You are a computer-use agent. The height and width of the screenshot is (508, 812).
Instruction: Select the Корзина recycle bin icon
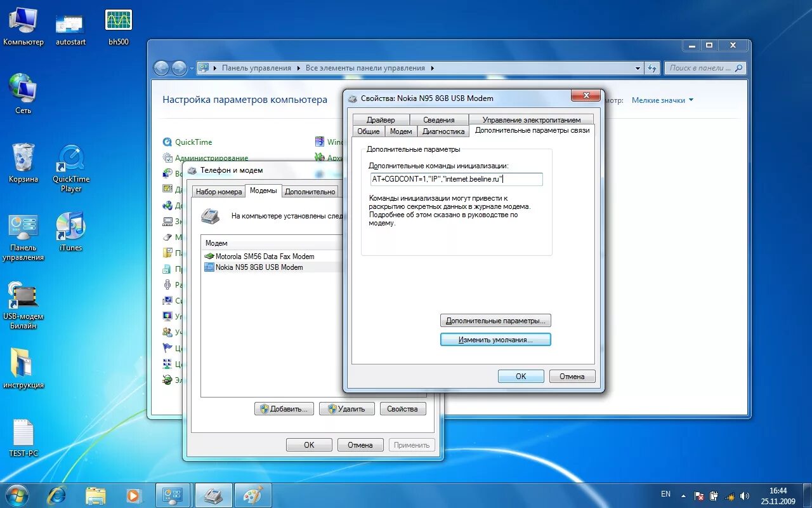pos(23,163)
